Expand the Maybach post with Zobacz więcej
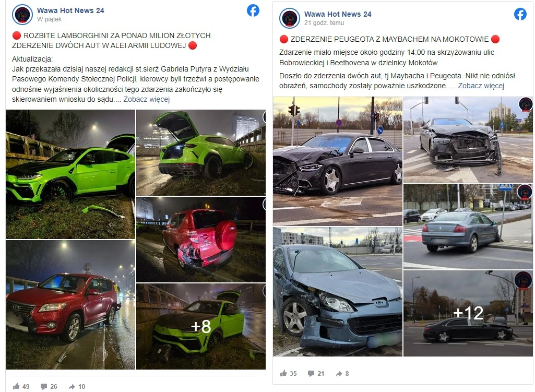535x392 pixels. pos(481,86)
